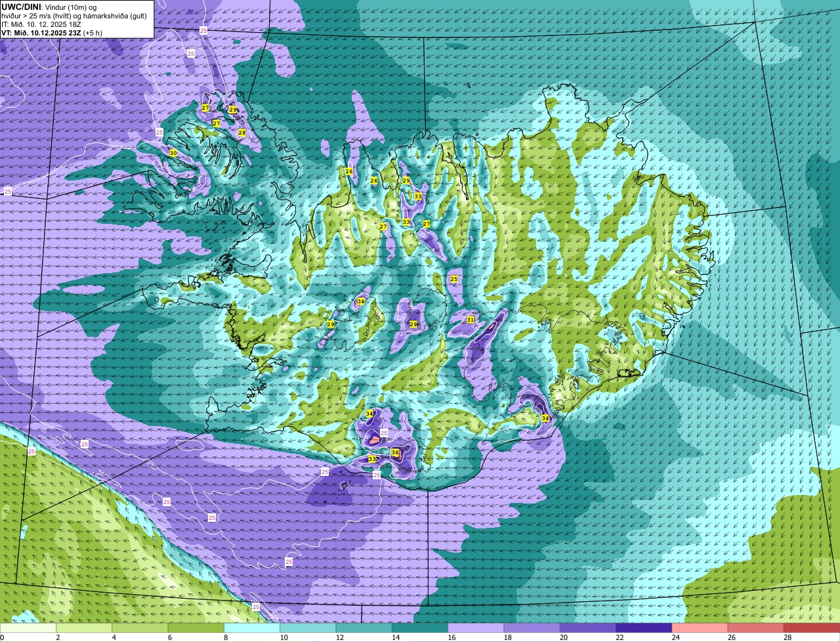840x642 pixels.
Task: Click legend tick label 20
Action: point(563,637)
